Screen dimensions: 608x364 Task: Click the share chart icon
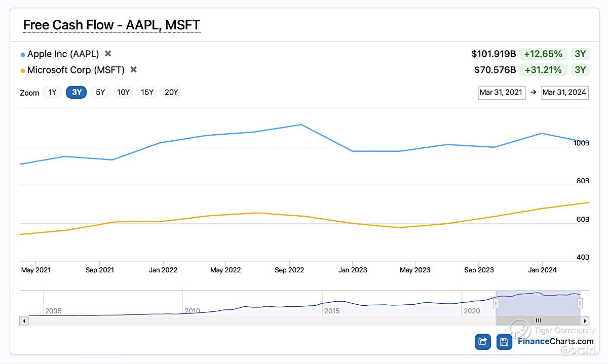pos(483,342)
